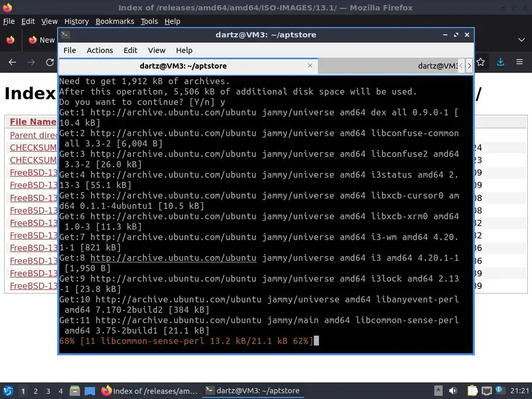
Task: Open the terminal Actions menu
Action: [100, 50]
